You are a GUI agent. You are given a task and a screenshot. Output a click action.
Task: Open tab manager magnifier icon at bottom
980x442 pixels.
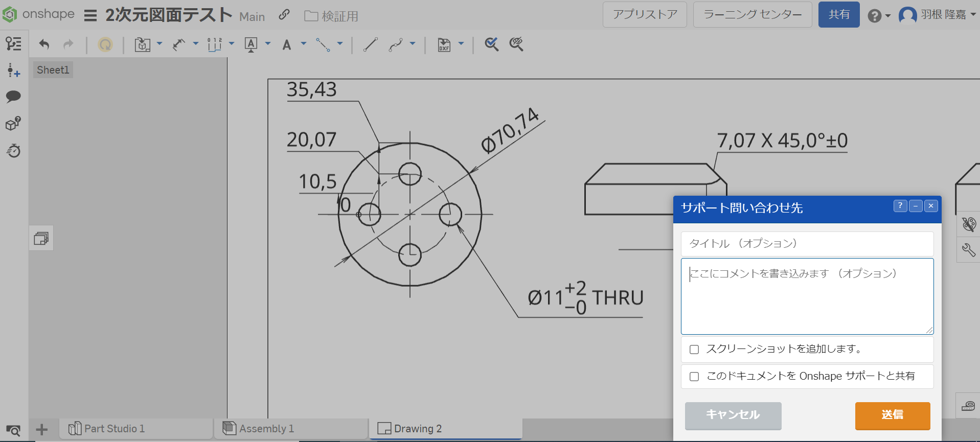click(13, 431)
